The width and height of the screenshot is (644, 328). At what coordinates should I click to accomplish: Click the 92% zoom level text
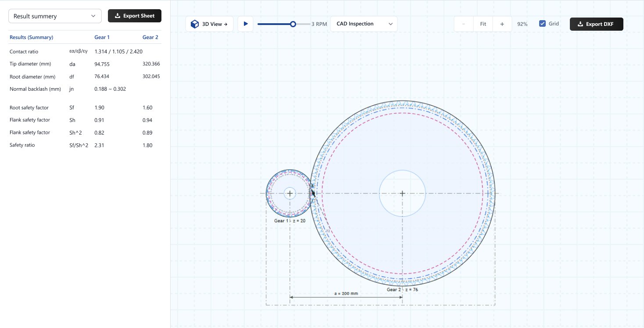[x=522, y=24]
